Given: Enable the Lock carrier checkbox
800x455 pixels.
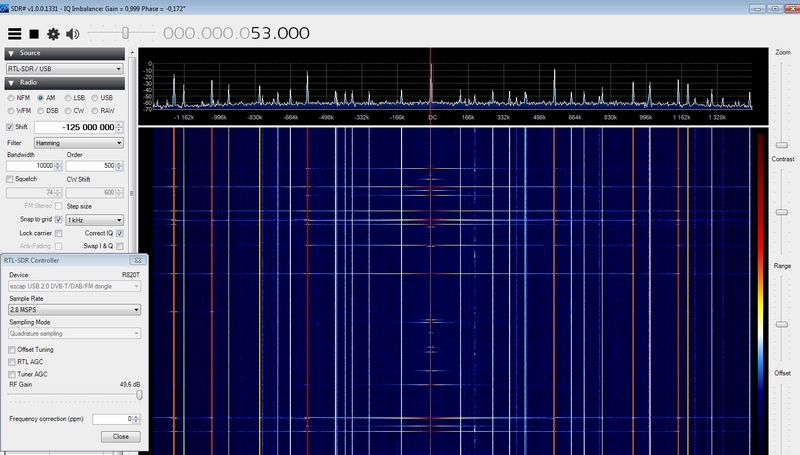Looking at the screenshot, I should click(x=59, y=233).
